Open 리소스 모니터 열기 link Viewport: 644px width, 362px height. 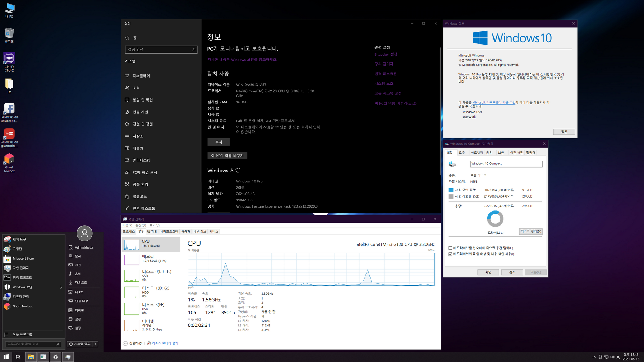pyautogui.click(x=165, y=343)
